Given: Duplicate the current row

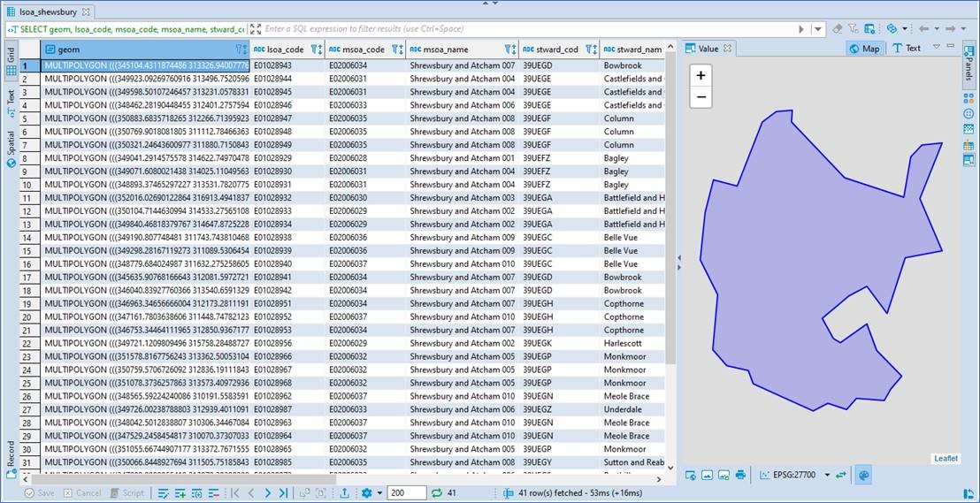Looking at the screenshot, I should click(196, 493).
